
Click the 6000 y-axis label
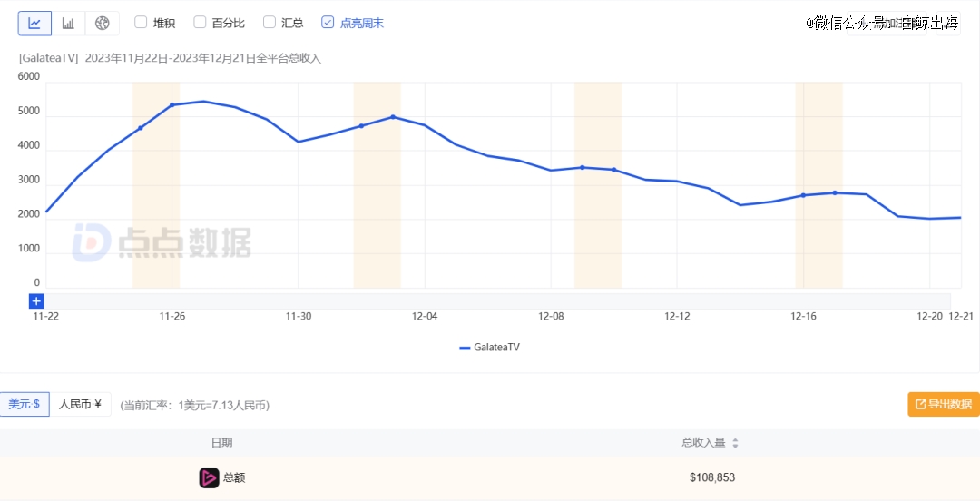point(29,77)
